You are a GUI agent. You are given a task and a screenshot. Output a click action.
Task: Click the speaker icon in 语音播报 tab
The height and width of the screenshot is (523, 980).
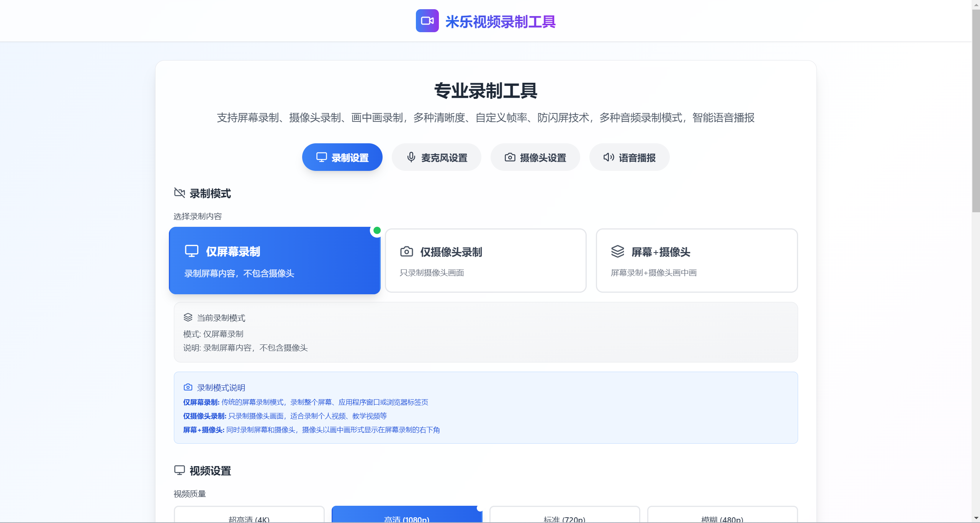click(609, 157)
